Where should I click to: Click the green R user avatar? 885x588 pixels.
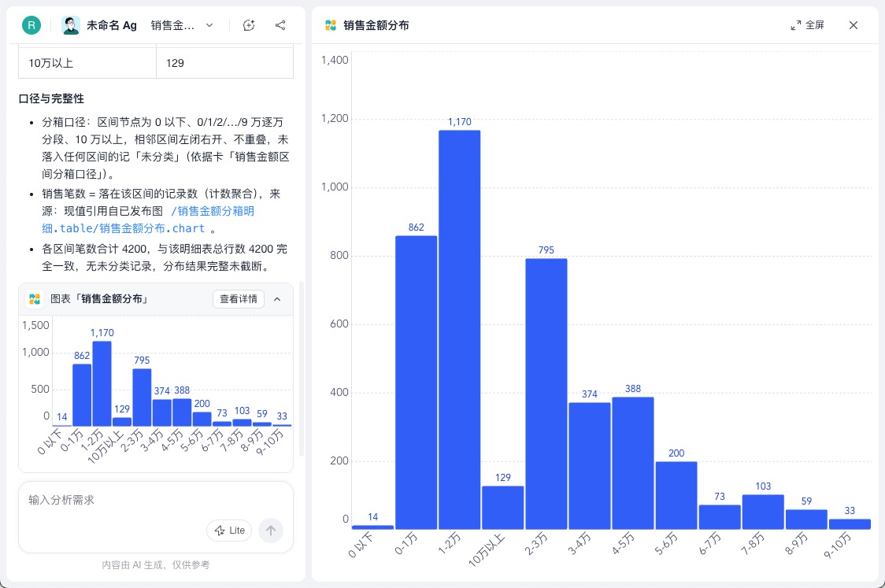(31, 25)
